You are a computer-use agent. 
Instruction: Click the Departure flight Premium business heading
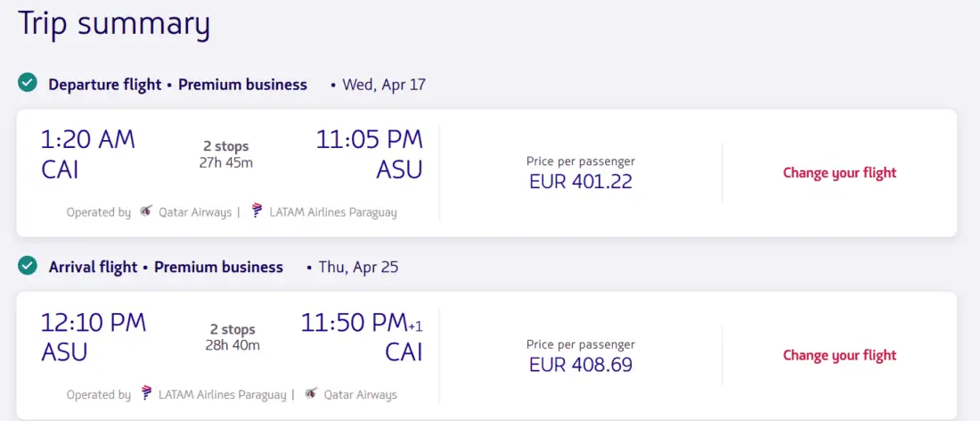177,85
